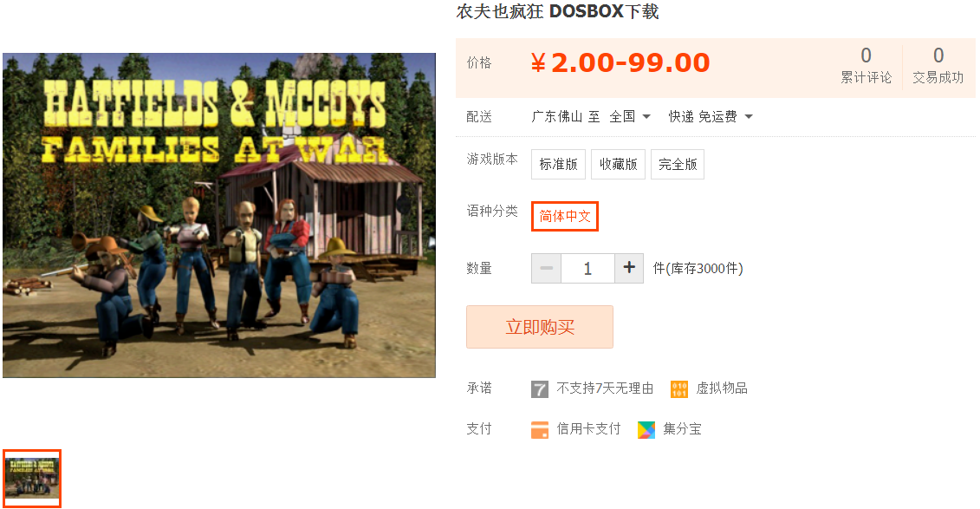Screen dimensions: 980x509
Task: Toggle the 简体中文 language option
Action: tap(565, 217)
